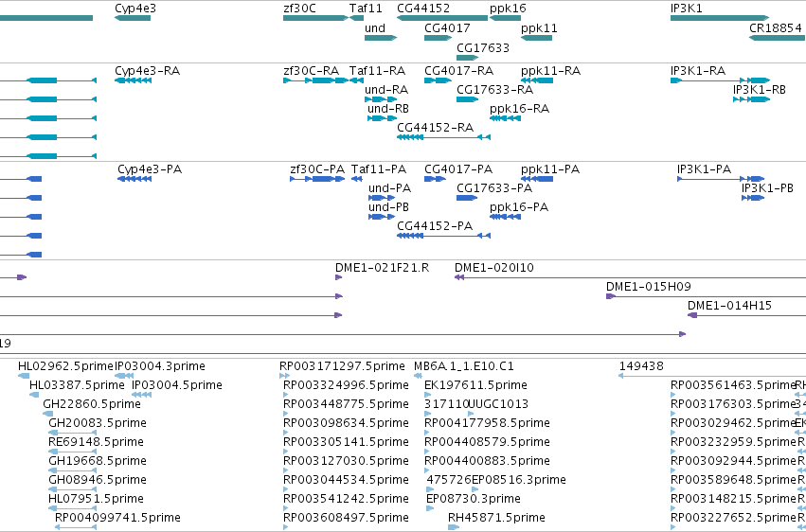This screenshot has height=532, width=806.
Task: Click the CR18854 gene bar
Action: [778, 38]
